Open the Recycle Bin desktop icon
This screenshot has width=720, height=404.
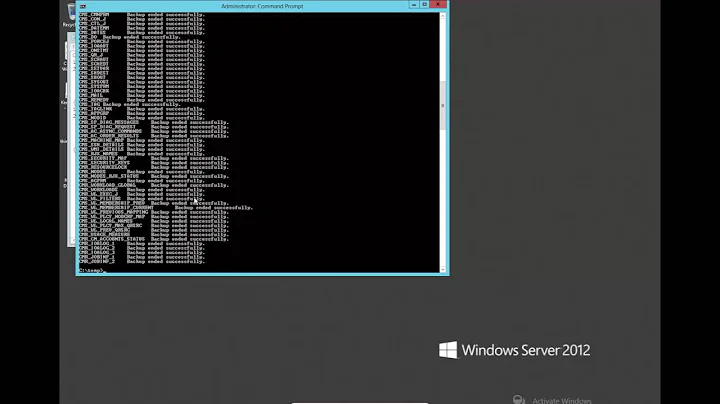coord(69,16)
